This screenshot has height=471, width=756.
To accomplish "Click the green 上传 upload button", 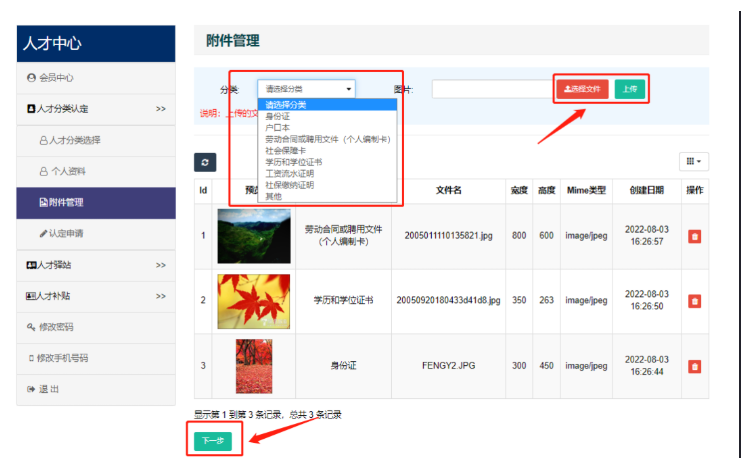I will click(630, 89).
